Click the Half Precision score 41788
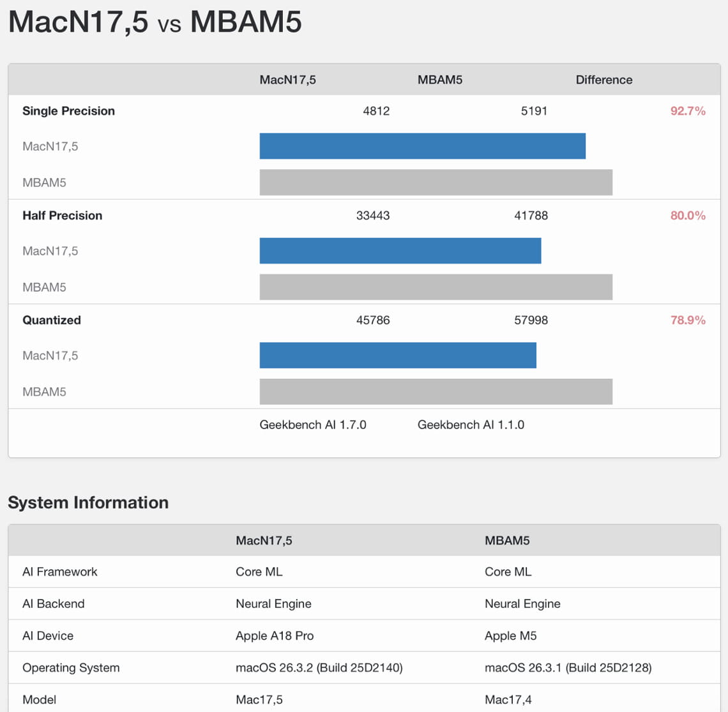The height and width of the screenshot is (712, 728). tap(531, 216)
